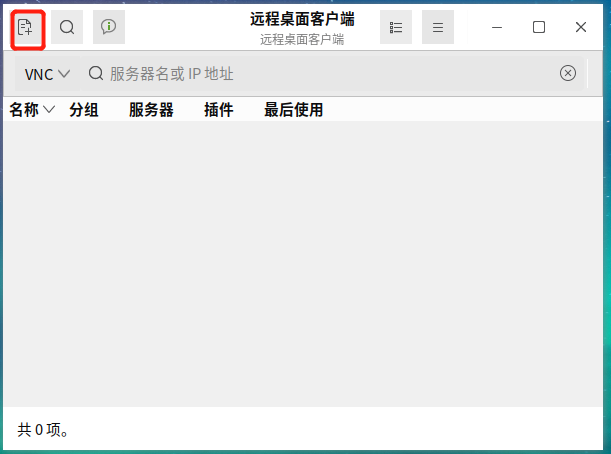Sort connections by 名称 column
The image size is (611, 454).
pyautogui.click(x=24, y=110)
